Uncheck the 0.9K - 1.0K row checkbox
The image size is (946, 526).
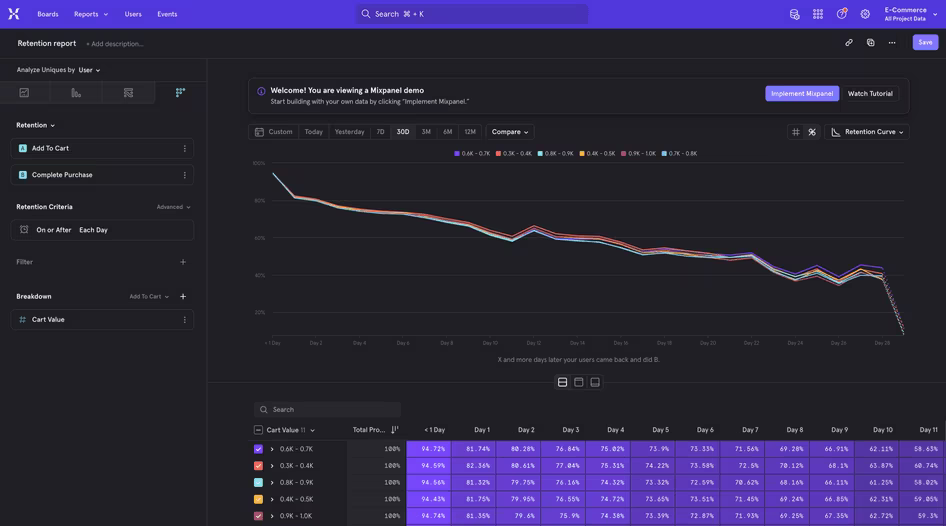[x=258, y=516]
